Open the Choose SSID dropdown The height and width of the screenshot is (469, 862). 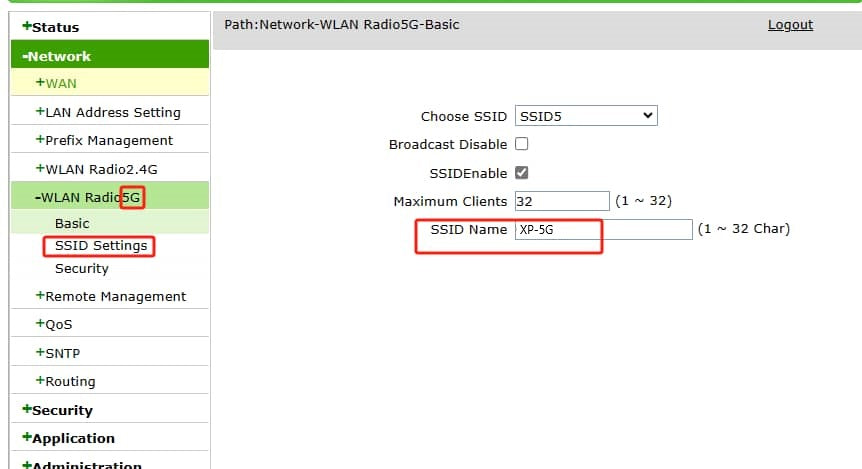point(586,116)
